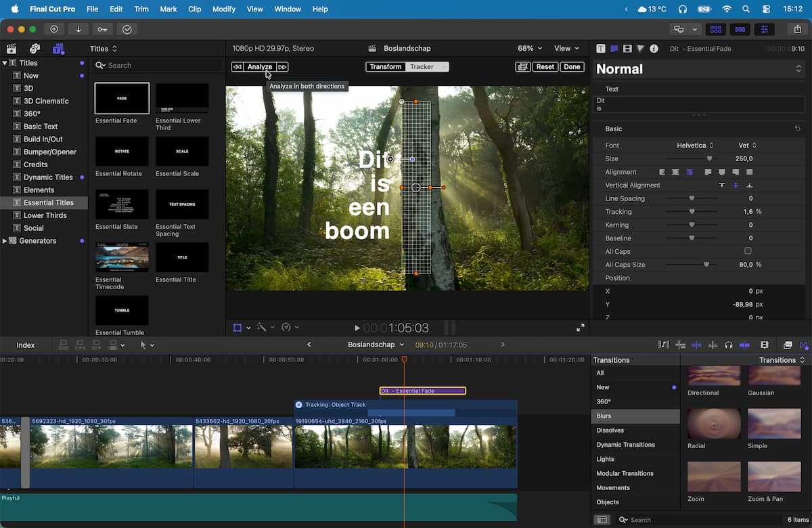Click the playhead position tool icon
Screen dimensions: 812x528
pyautogui.click(x=681, y=345)
